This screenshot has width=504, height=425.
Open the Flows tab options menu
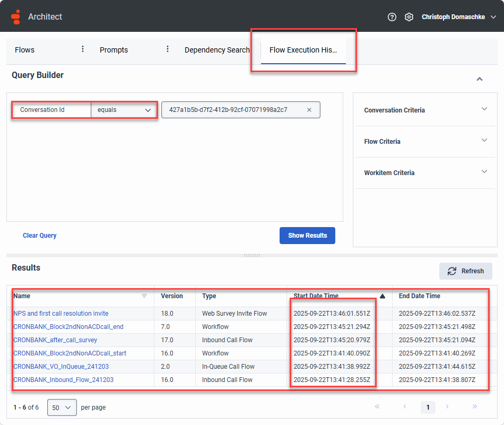click(x=83, y=49)
